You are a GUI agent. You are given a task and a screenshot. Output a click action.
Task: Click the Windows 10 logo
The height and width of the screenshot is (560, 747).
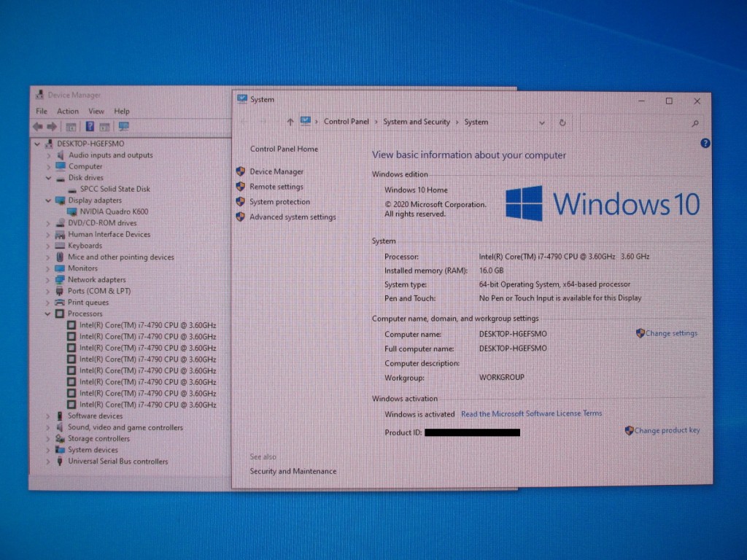tap(602, 204)
